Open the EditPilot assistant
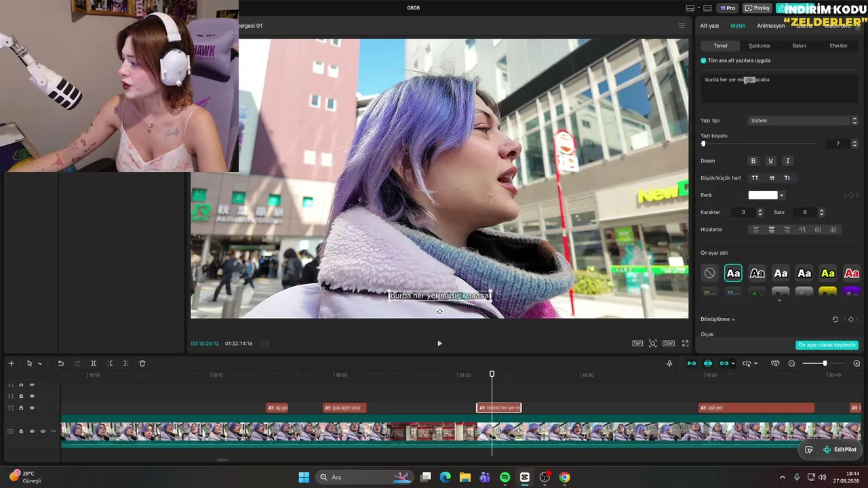868x488 pixels. tap(840, 449)
